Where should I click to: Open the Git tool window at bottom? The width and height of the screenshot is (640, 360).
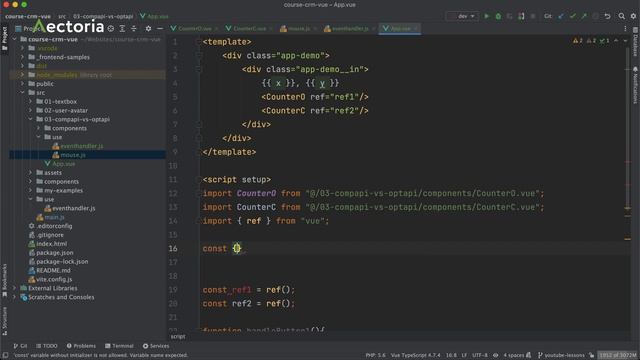pos(20,346)
